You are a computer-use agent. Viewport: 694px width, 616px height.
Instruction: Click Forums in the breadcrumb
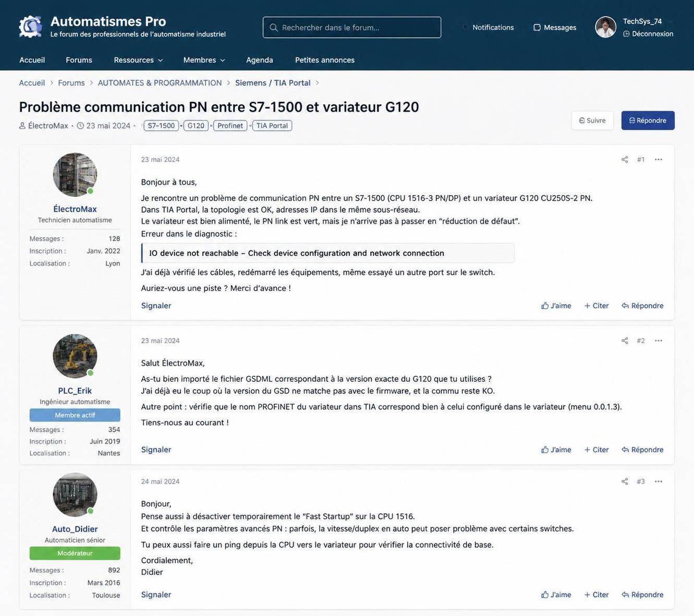tap(71, 83)
